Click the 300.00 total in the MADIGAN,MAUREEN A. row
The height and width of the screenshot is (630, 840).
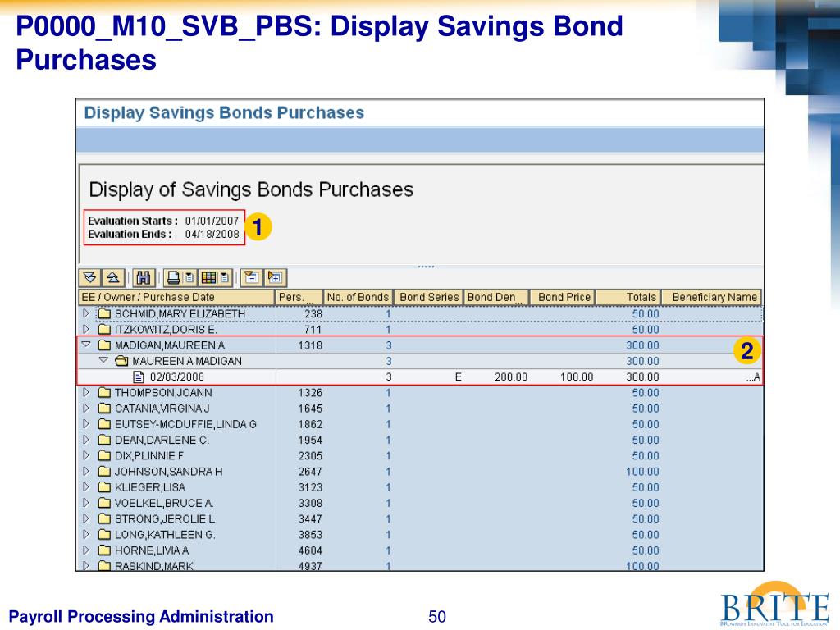(642, 345)
